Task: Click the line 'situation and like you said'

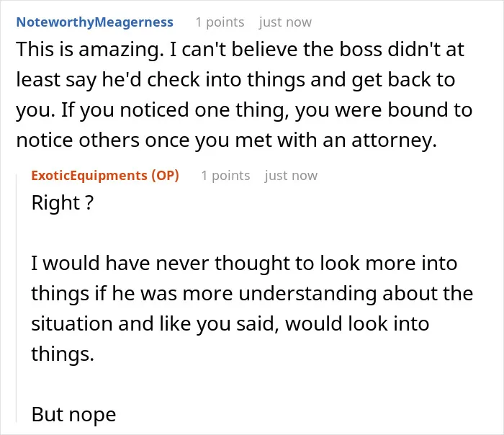Action: coord(230,323)
